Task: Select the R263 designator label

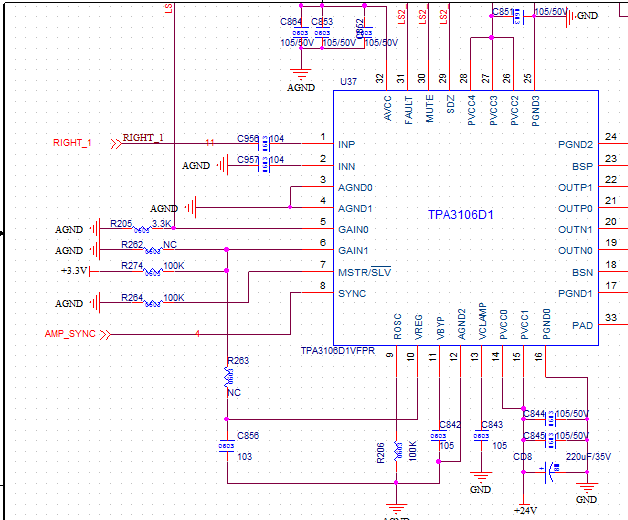Action: point(238,361)
